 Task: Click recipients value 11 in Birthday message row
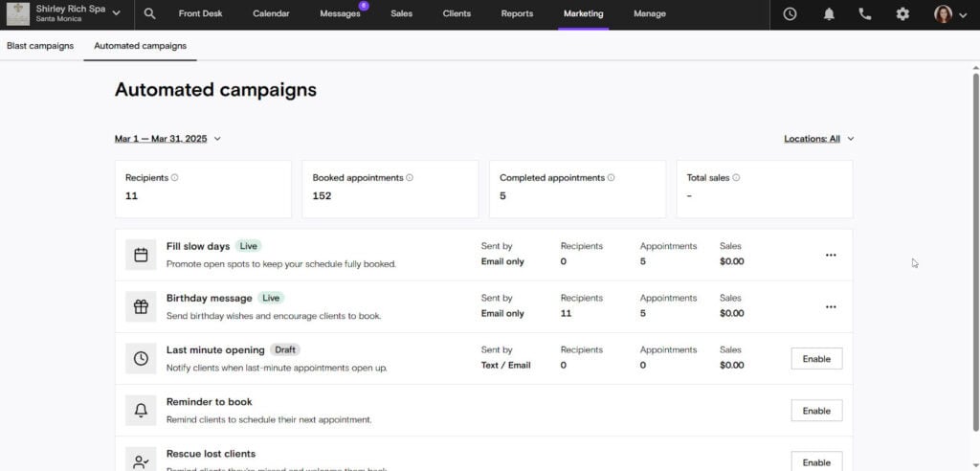tap(566, 314)
